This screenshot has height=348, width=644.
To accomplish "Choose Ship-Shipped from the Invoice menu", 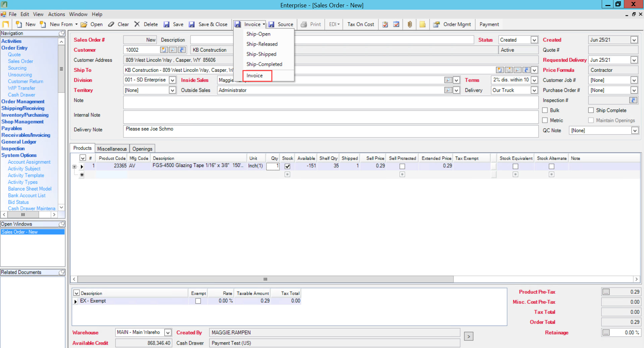I will 261,54.
